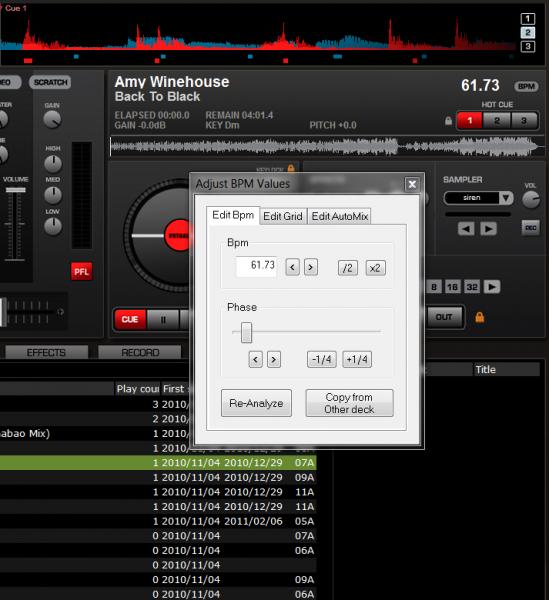Toggle the SCRATCH mode button
This screenshot has width=549, height=600.
coord(50,82)
